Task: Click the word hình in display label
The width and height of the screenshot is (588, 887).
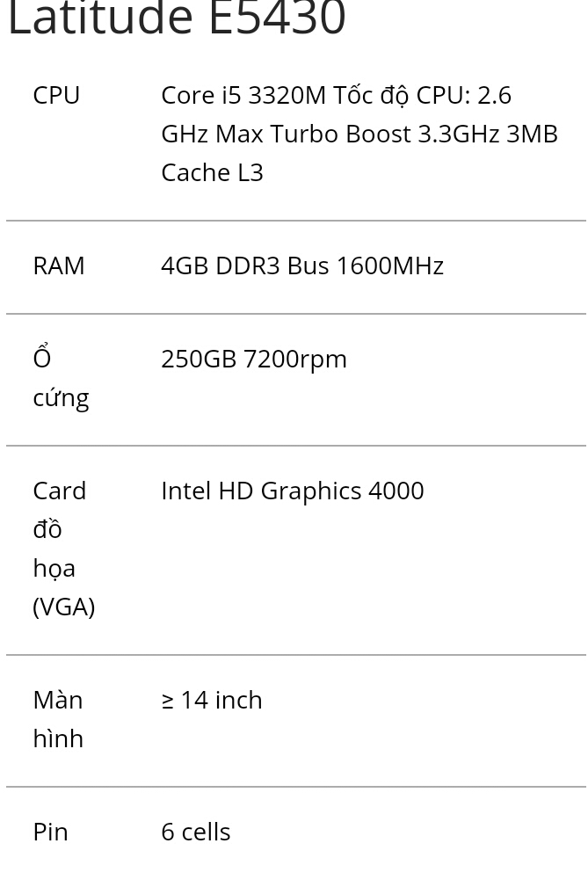Action: (58, 738)
